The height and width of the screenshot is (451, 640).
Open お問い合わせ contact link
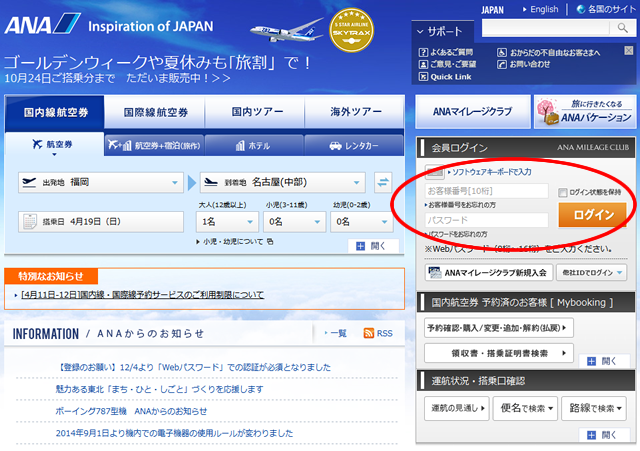click(523, 64)
